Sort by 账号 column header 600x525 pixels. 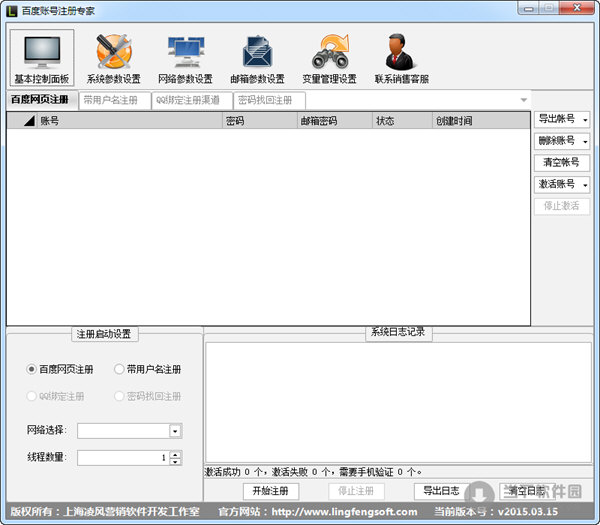click(x=130, y=121)
